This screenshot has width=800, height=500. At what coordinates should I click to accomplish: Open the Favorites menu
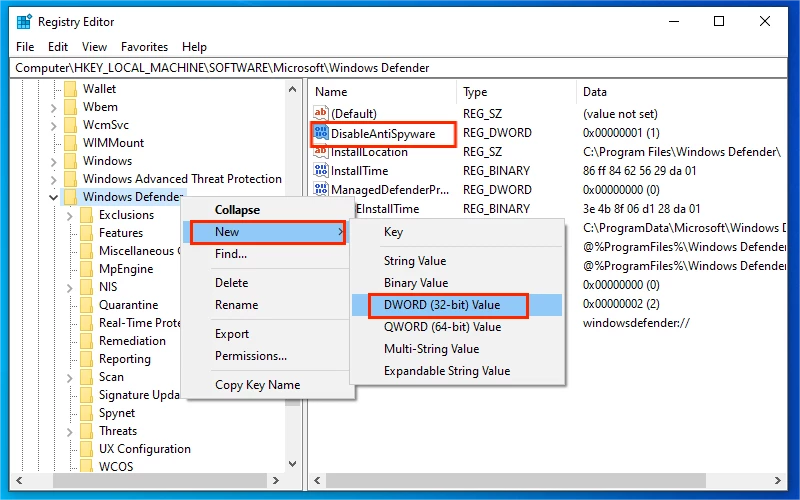tap(144, 47)
